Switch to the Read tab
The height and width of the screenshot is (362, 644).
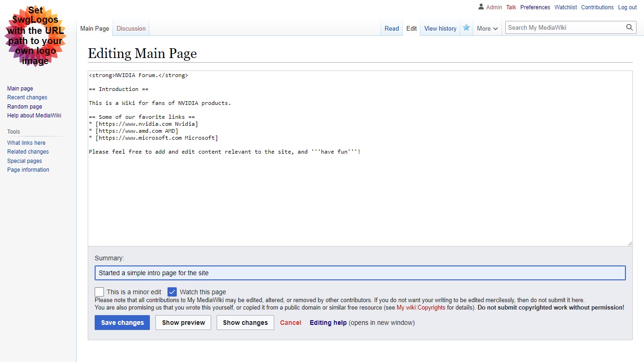pyautogui.click(x=392, y=28)
